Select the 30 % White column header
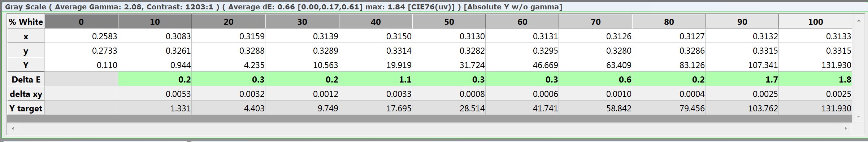 pyautogui.click(x=302, y=22)
